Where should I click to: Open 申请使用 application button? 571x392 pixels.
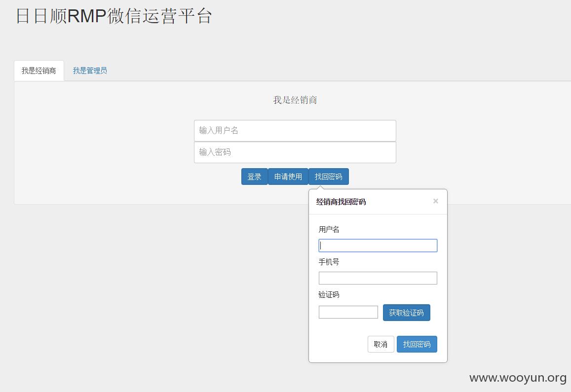click(288, 177)
